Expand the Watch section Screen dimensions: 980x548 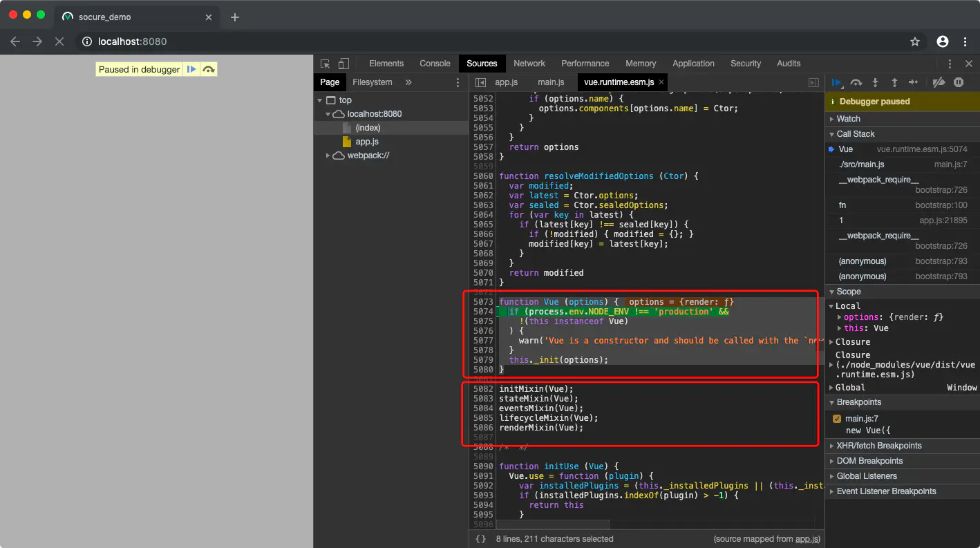(x=848, y=119)
